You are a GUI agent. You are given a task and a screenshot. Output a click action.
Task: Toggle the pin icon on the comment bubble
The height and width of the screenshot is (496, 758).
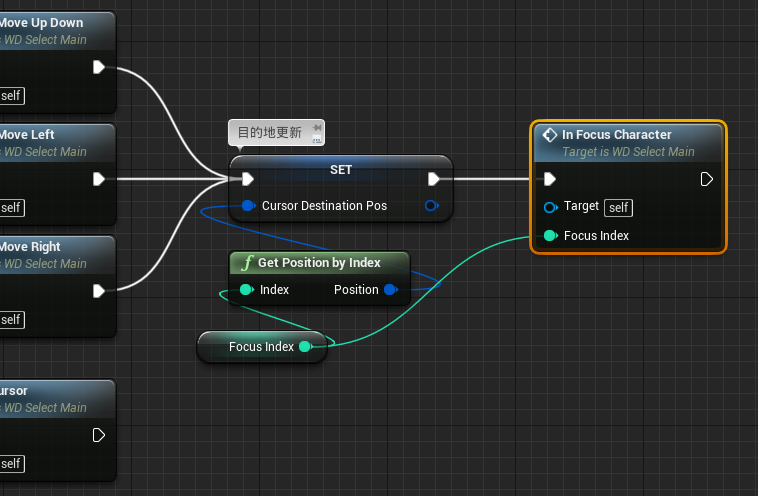pyautogui.click(x=317, y=128)
